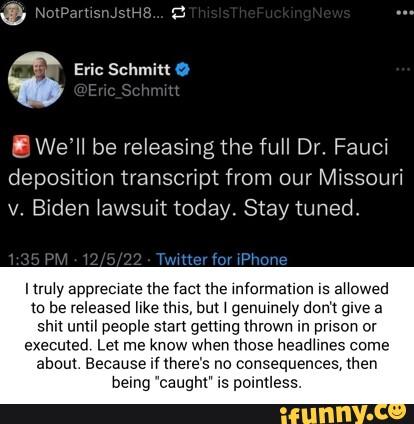Click the ifunny smiley face icon
This screenshot has width=414, height=424.
point(396,411)
